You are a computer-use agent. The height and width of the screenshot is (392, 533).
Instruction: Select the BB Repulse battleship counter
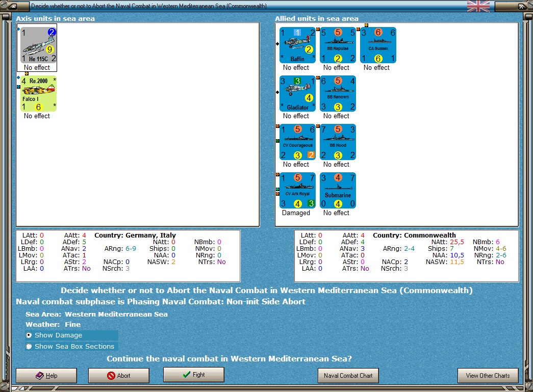[338, 45]
